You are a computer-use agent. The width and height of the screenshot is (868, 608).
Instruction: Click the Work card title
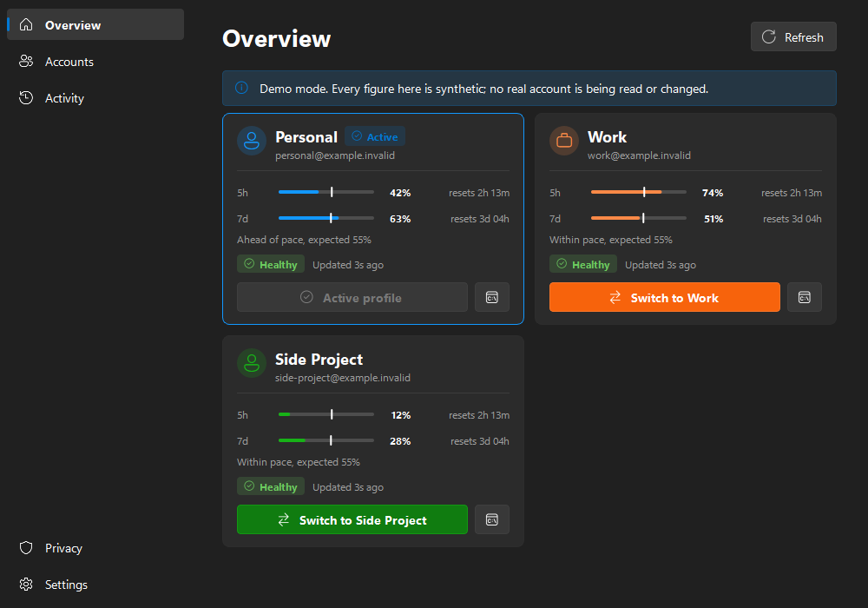tap(607, 136)
